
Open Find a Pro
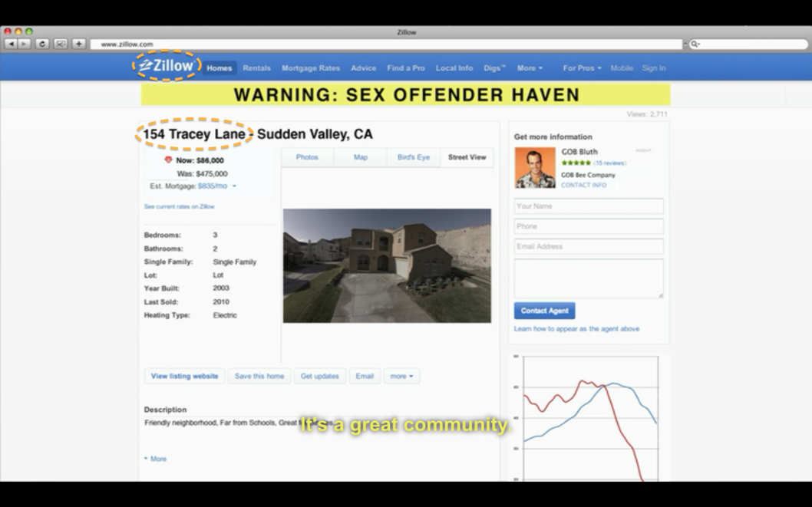(406, 68)
